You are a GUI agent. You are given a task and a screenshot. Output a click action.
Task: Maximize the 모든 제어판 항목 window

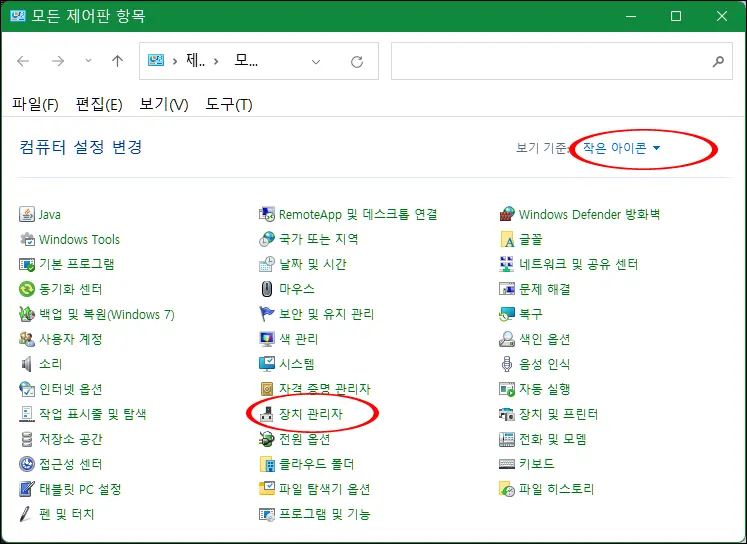pyautogui.click(x=676, y=16)
